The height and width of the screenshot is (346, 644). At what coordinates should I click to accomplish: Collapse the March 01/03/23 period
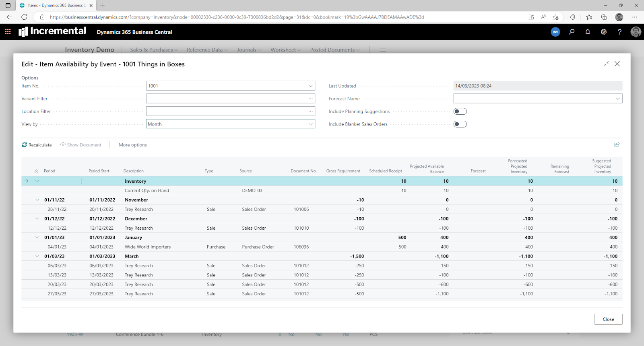tap(37, 256)
